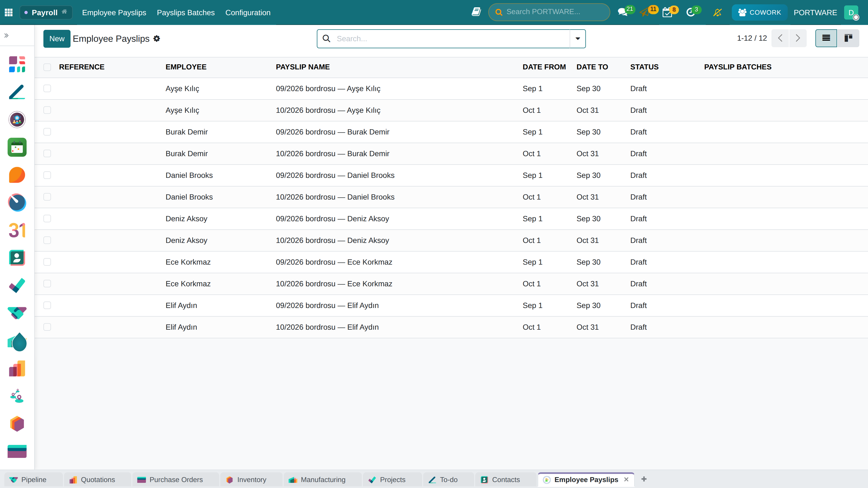Open the user avatar menu
Screen dimensions: 868x488
click(x=851, y=12)
